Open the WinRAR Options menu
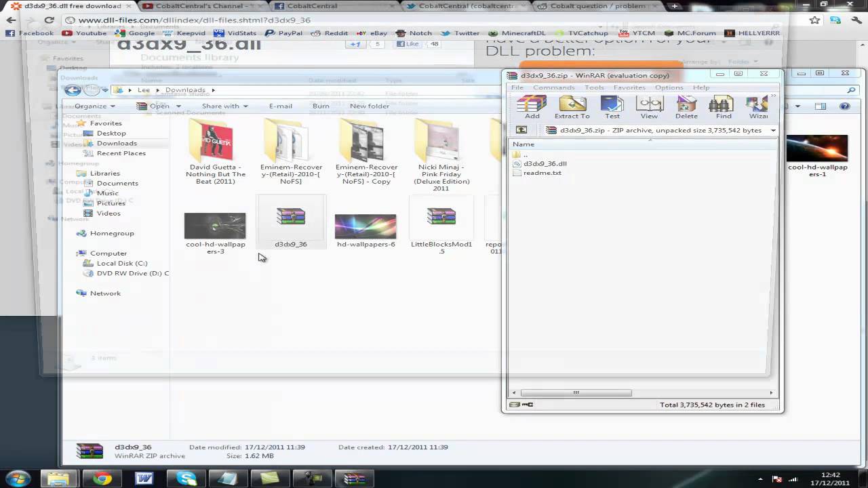The height and width of the screenshot is (488, 868). [x=669, y=87]
